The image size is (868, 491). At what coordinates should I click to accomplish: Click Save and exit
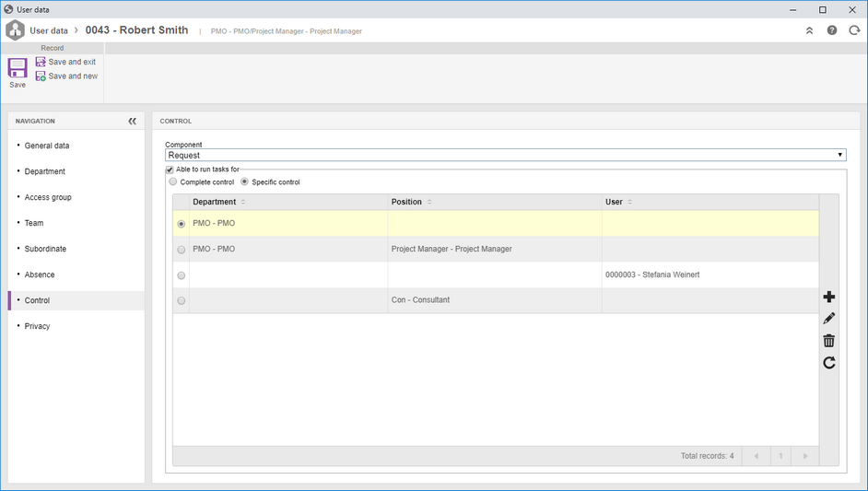(65, 62)
